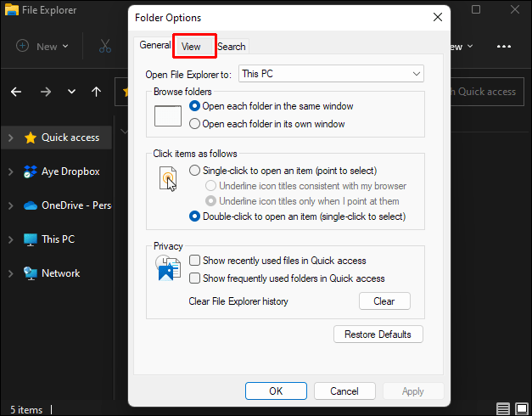The image size is (532, 416).
Task: Click the Cut scissors icon in toolbar
Action: 105,46
